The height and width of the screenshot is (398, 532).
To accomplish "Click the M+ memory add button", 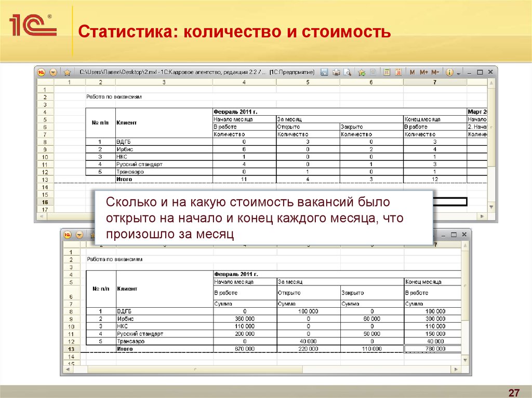I will [x=423, y=72].
